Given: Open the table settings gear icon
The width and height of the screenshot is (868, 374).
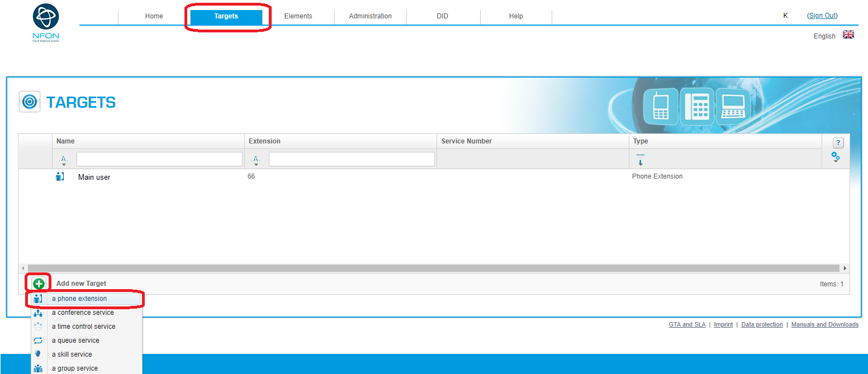Looking at the screenshot, I should (x=836, y=157).
